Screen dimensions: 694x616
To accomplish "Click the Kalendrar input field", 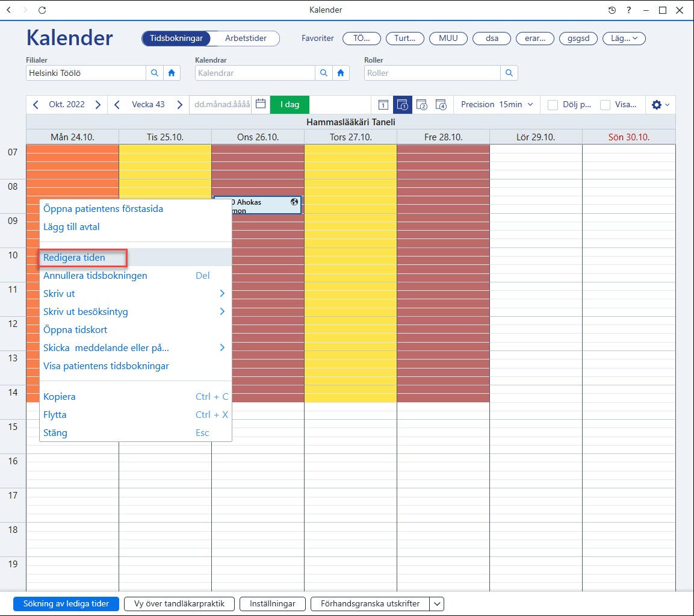I will pyautogui.click(x=255, y=73).
